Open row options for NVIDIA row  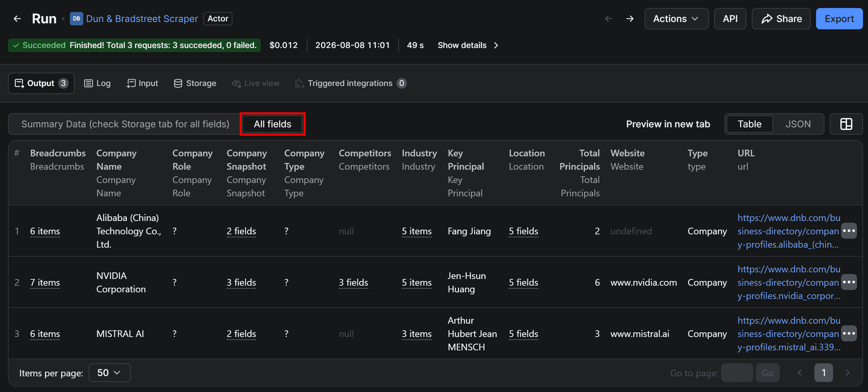(x=849, y=282)
